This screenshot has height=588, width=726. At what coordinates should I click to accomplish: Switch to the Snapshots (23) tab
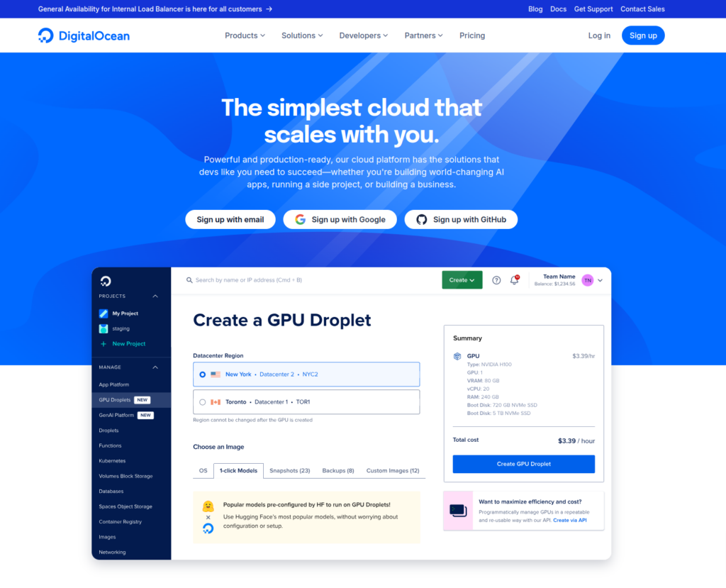[x=290, y=471]
